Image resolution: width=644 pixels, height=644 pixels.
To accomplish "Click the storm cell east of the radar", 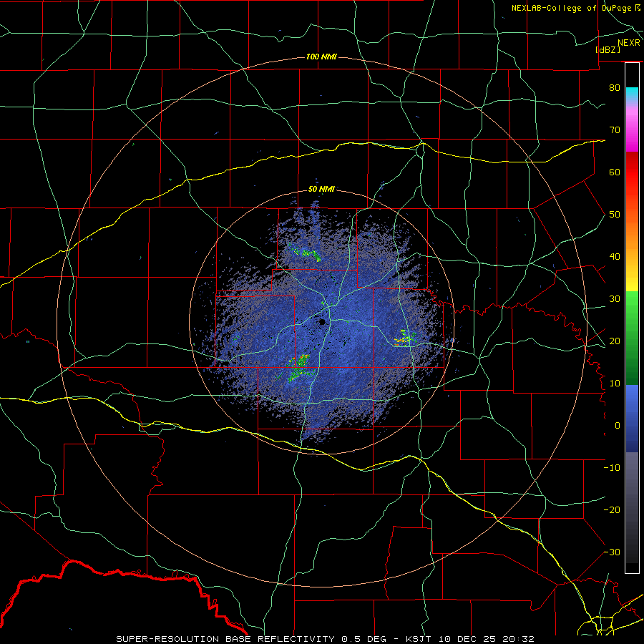I will 405,338.
